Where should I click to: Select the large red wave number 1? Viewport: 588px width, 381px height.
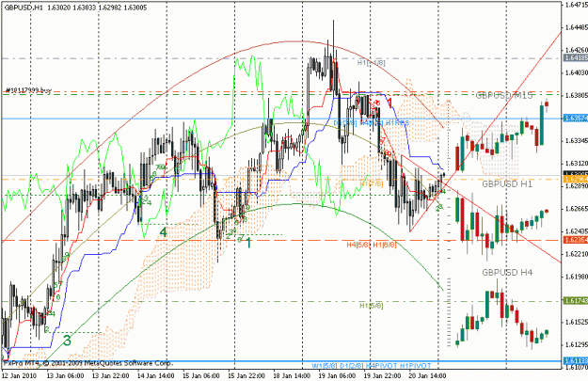click(390, 103)
